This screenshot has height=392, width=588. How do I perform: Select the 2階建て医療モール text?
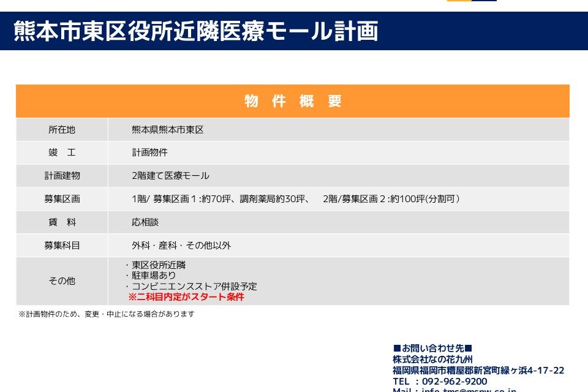(x=170, y=176)
